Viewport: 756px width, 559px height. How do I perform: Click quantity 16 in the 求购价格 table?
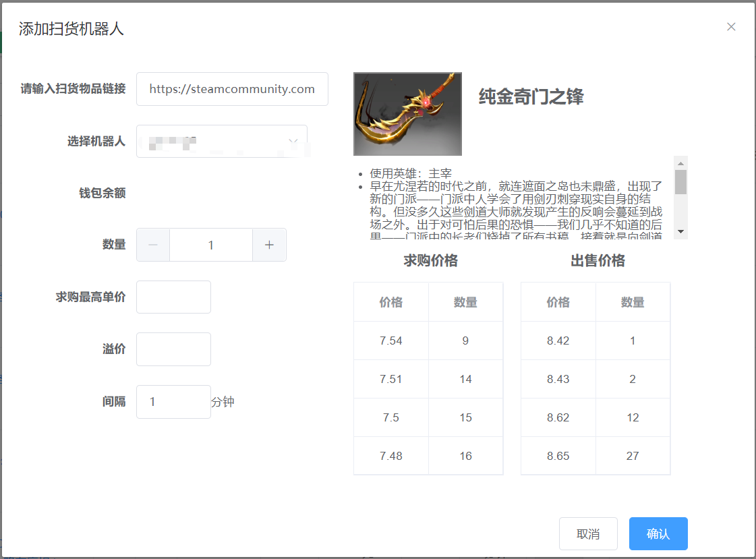tap(465, 456)
